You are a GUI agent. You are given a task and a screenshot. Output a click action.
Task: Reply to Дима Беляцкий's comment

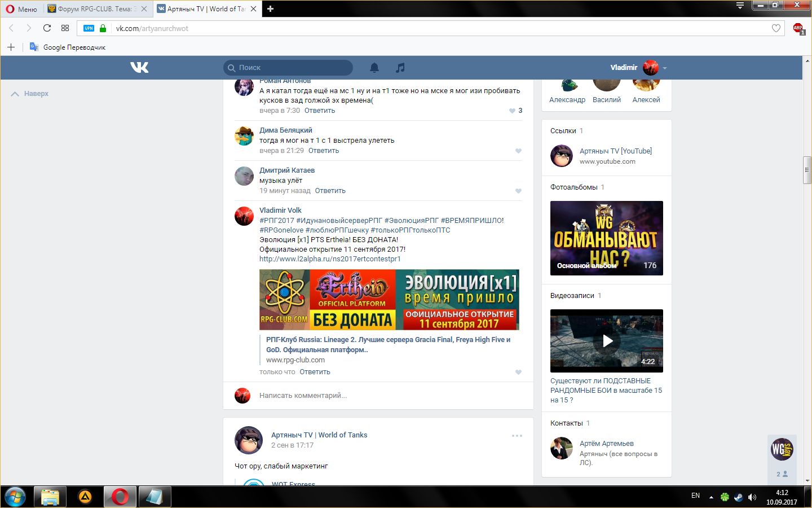[x=324, y=151]
